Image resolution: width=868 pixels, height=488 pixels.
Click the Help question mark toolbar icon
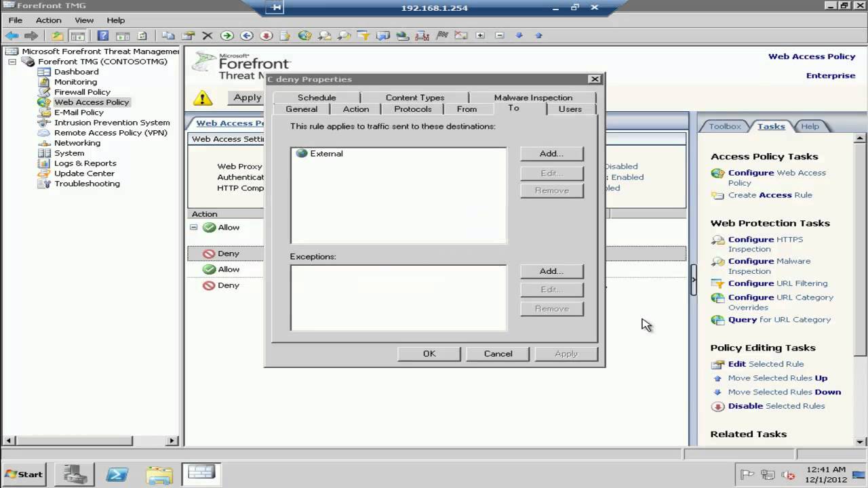(x=103, y=36)
